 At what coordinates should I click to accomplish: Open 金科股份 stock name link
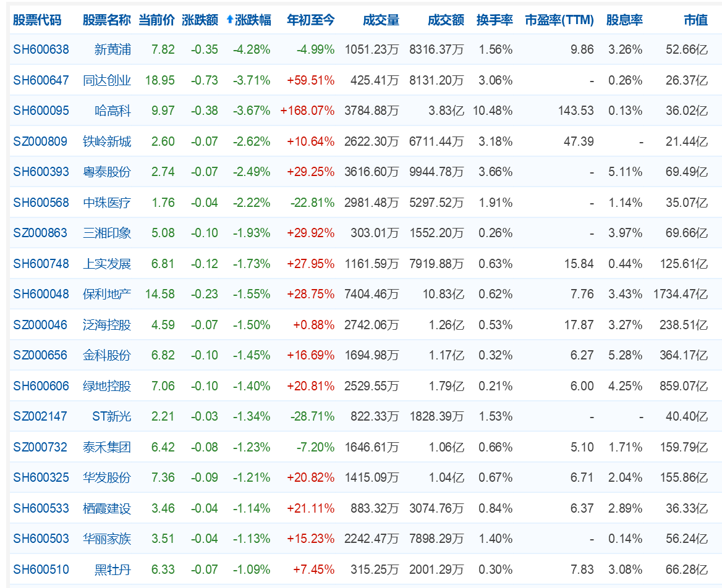(x=107, y=355)
